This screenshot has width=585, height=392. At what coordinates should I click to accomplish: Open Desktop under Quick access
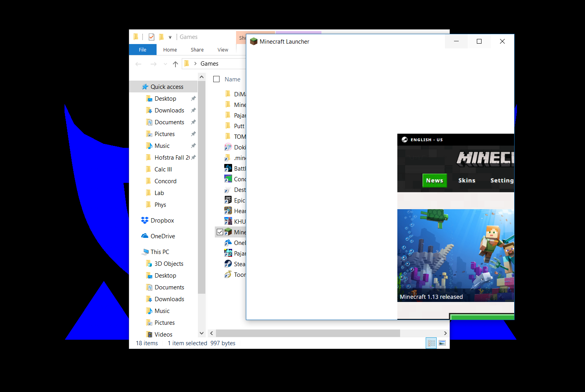[x=165, y=99]
